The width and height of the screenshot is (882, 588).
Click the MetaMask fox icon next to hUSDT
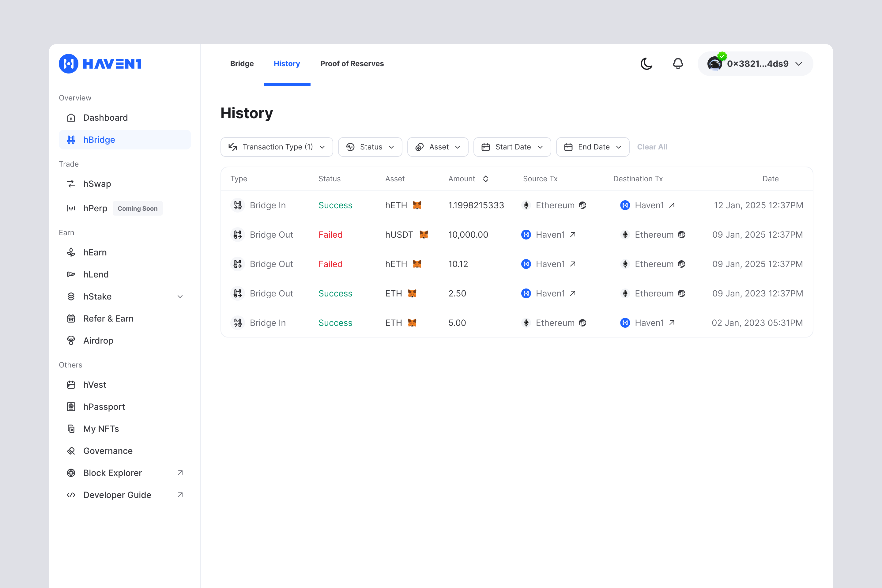(x=424, y=235)
